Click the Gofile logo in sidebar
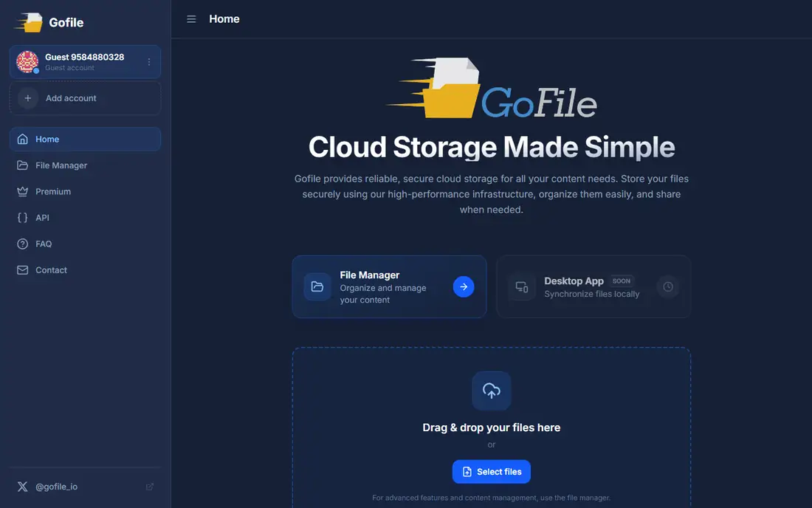This screenshot has width=812, height=508. click(29, 22)
